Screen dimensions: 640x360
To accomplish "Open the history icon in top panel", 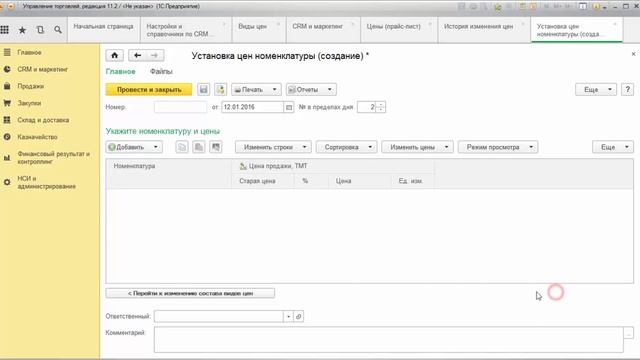I will tap(40, 30).
